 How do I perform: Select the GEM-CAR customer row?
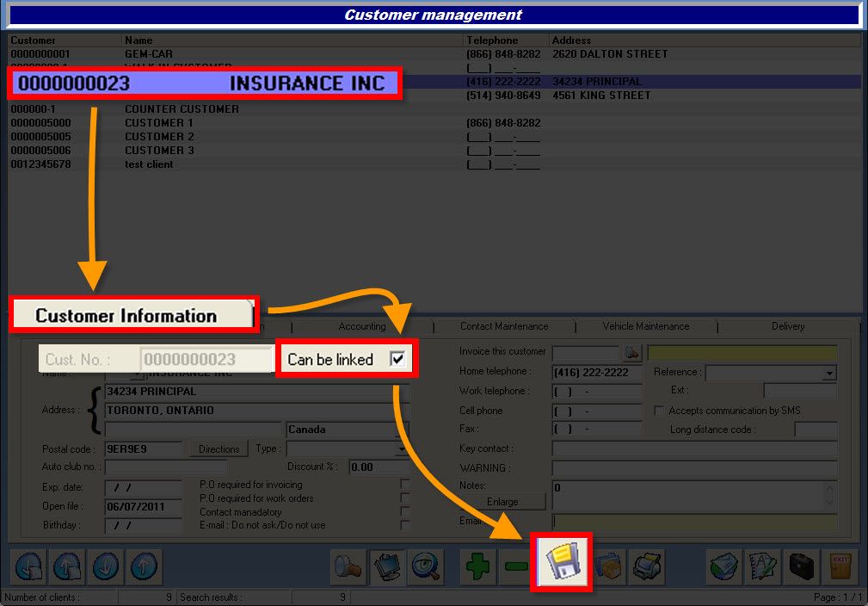click(434, 54)
